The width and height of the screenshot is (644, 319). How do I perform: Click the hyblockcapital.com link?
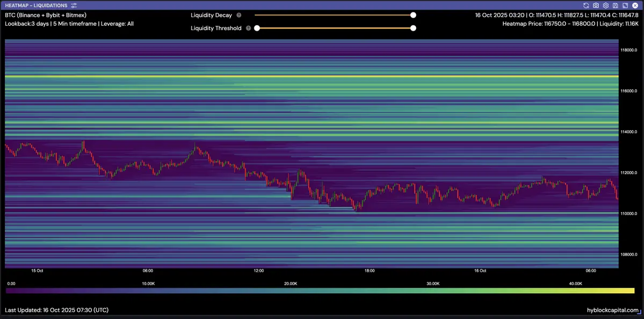[x=613, y=310]
